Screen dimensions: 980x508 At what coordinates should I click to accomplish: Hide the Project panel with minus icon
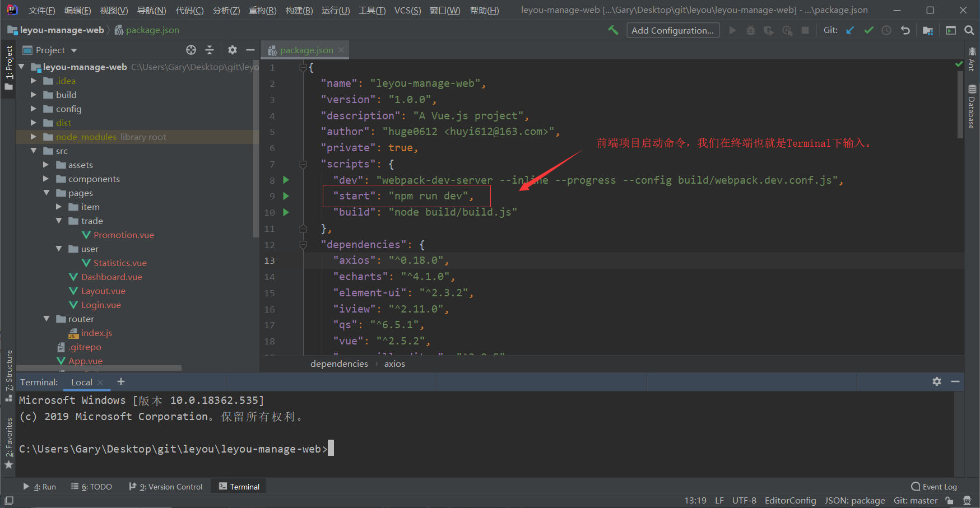(x=250, y=50)
